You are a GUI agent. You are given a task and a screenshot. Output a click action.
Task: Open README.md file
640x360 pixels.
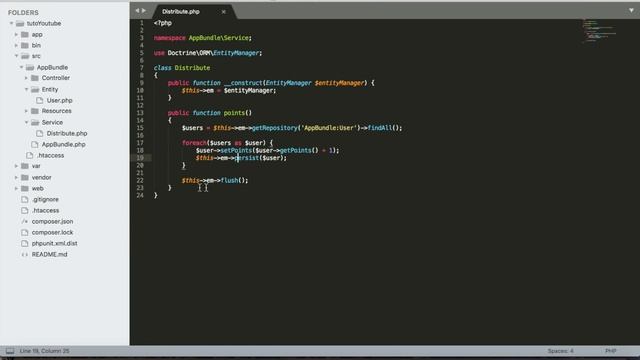pos(49,255)
